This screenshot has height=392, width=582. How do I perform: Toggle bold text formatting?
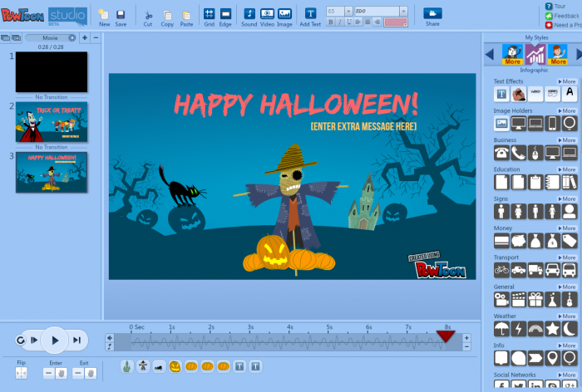331,22
